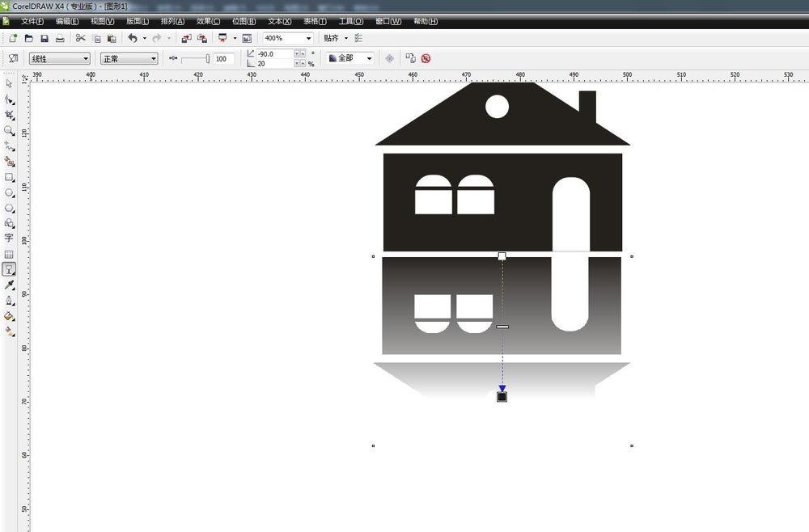Open the 效果(C) menu

click(x=208, y=21)
